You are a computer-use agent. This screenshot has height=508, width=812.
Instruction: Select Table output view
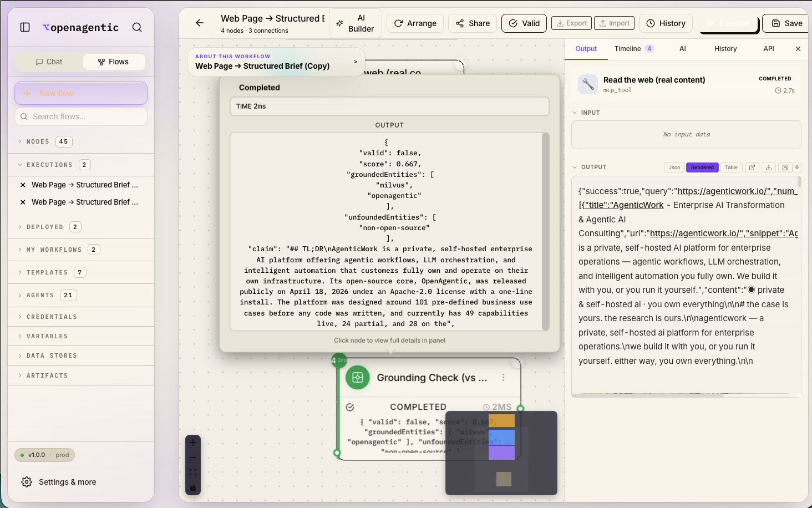[731, 167]
